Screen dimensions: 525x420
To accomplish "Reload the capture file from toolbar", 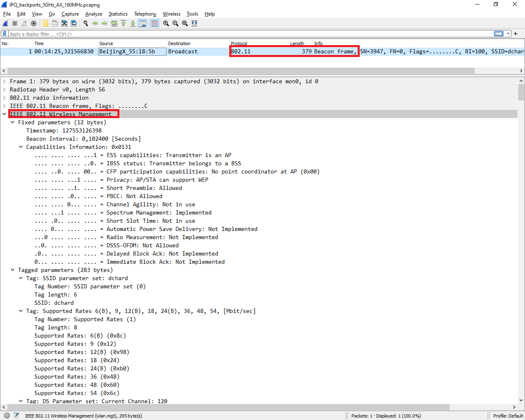I will (x=74, y=23).
